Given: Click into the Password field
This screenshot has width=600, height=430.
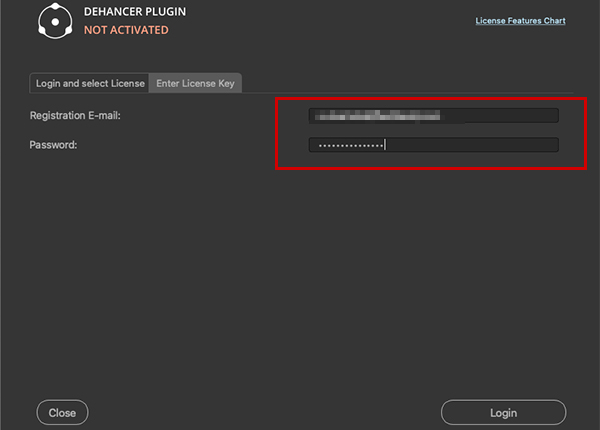Looking at the screenshot, I should pyautogui.click(x=434, y=145).
